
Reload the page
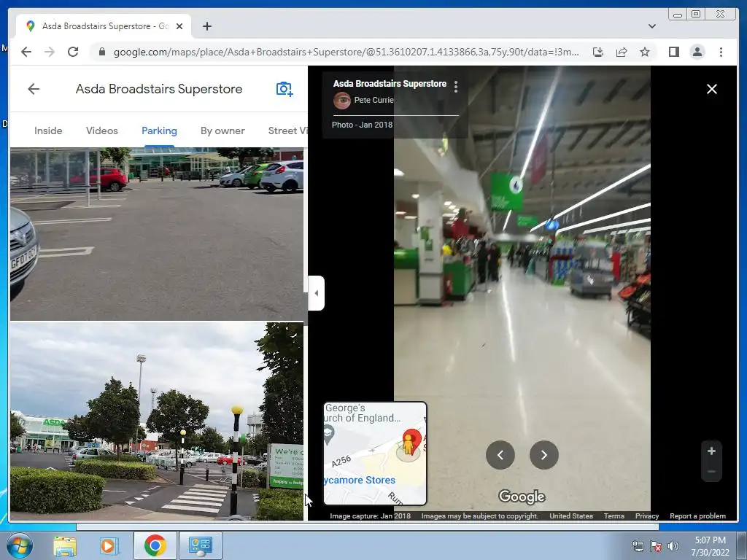point(73,52)
